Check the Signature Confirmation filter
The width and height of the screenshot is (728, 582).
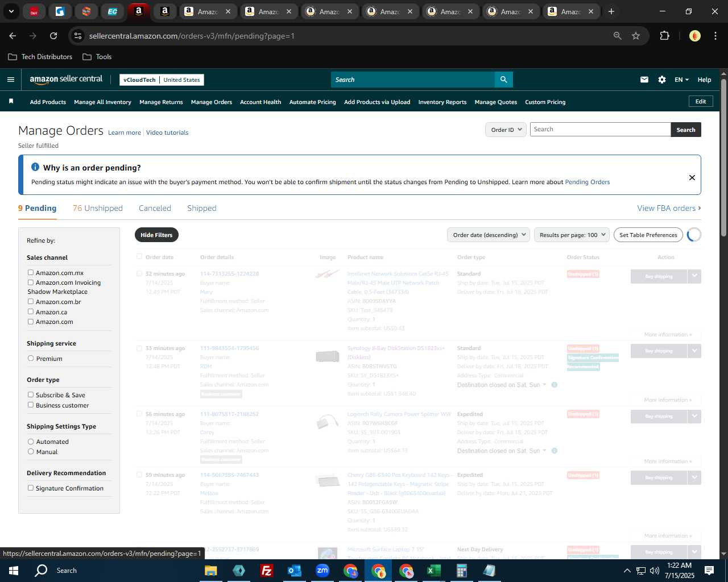pos(31,488)
